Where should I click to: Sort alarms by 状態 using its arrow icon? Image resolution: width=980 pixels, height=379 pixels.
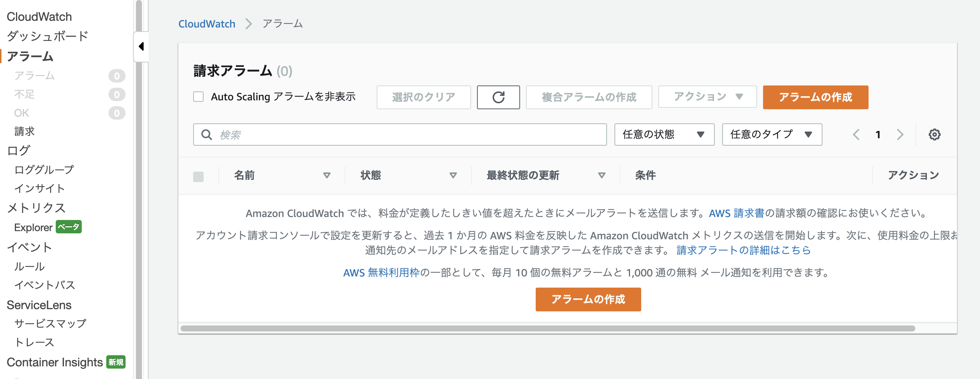click(x=454, y=175)
